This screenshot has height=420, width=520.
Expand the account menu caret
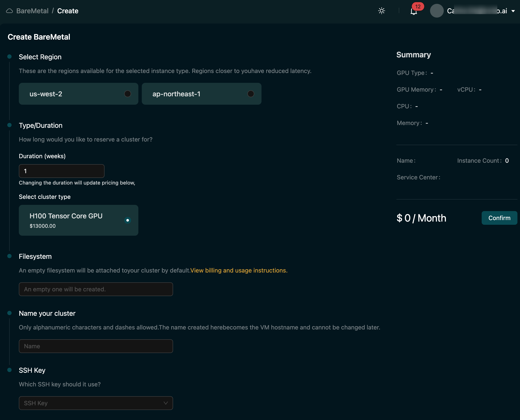(513, 11)
